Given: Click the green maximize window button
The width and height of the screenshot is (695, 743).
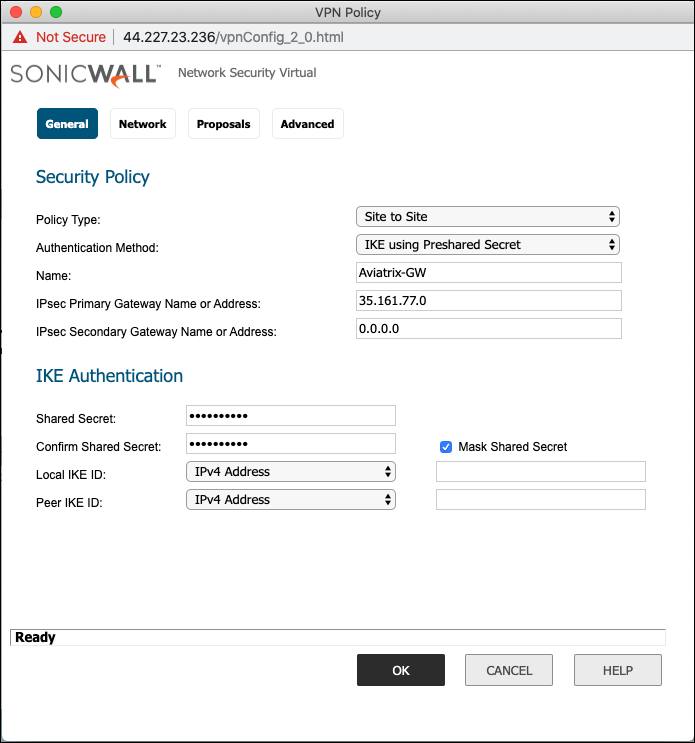Looking at the screenshot, I should click(56, 13).
